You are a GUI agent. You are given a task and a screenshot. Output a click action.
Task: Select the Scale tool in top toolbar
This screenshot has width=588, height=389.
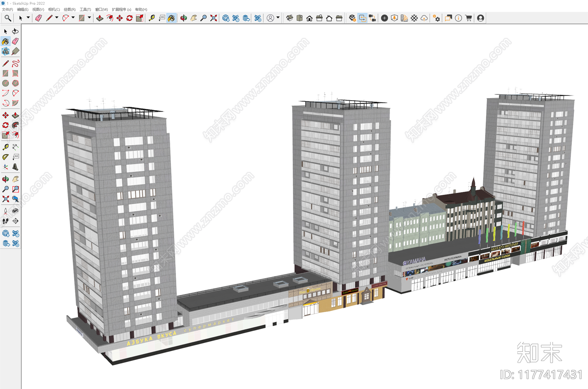coord(139,18)
